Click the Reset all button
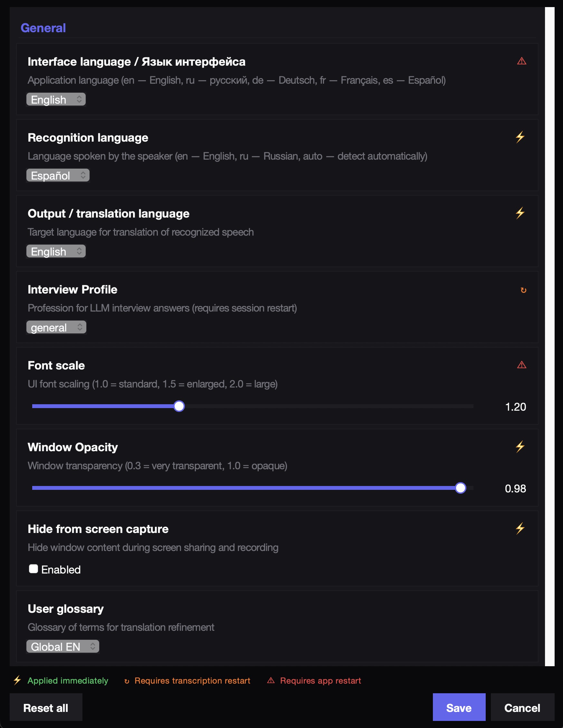The image size is (563, 728). click(46, 707)
